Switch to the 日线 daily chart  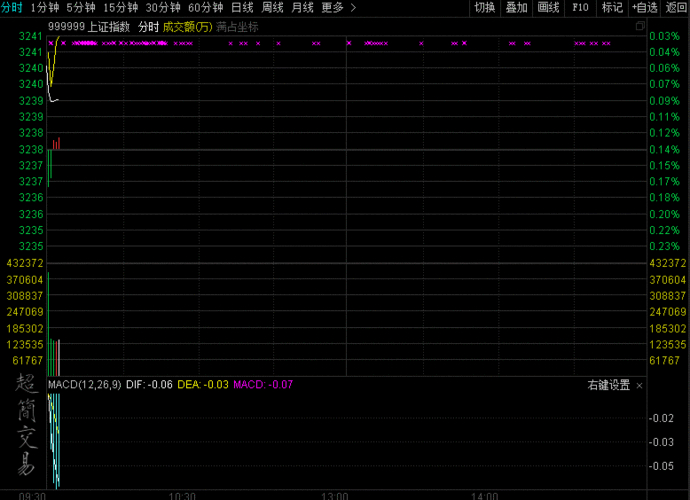point(242,8)
